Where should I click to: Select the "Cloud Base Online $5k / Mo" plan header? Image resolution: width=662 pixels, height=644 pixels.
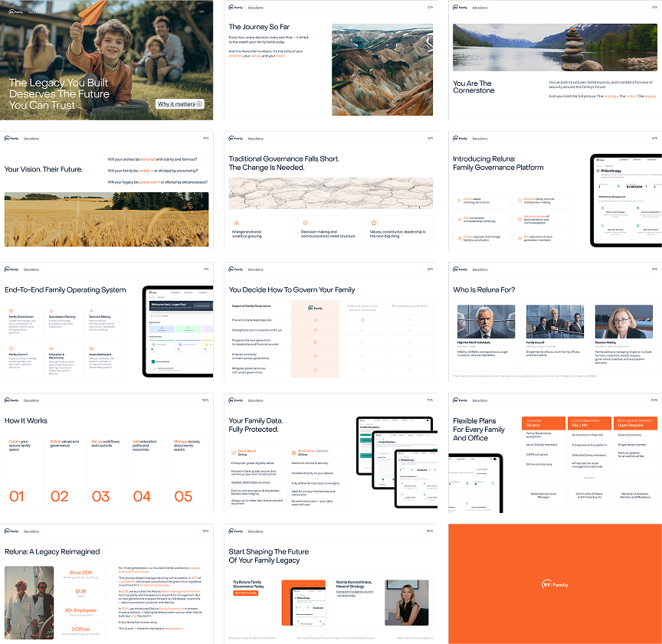[x=589, y=423]
